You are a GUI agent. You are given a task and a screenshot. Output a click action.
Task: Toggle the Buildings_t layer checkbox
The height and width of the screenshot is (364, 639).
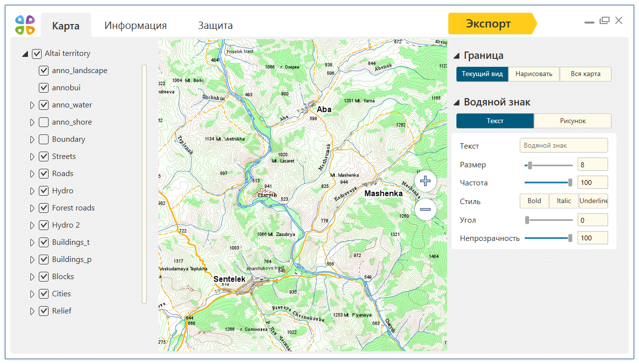click(44, 242)
